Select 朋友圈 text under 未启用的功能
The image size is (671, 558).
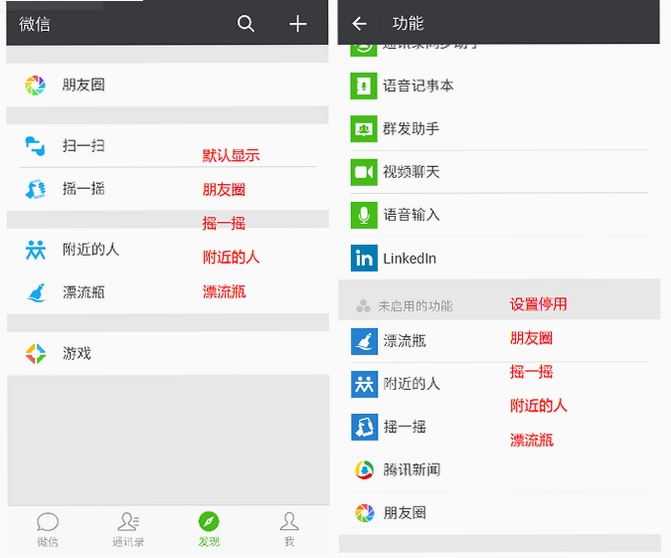(x=404, y=513)
